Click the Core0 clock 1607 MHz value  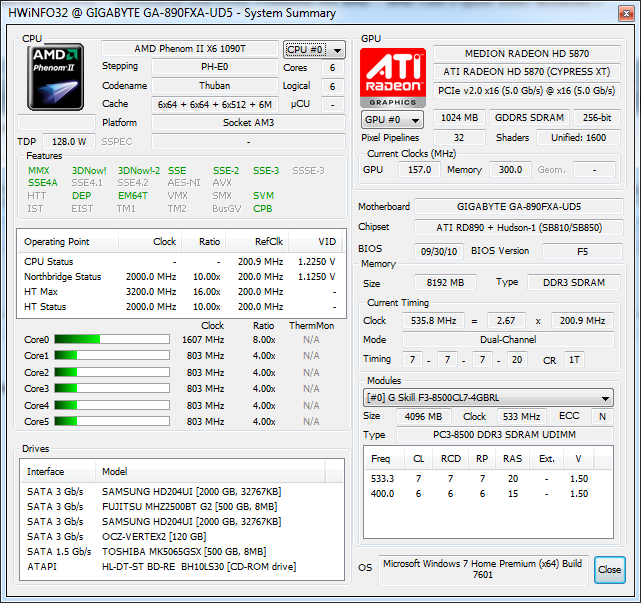click(203, 340)
